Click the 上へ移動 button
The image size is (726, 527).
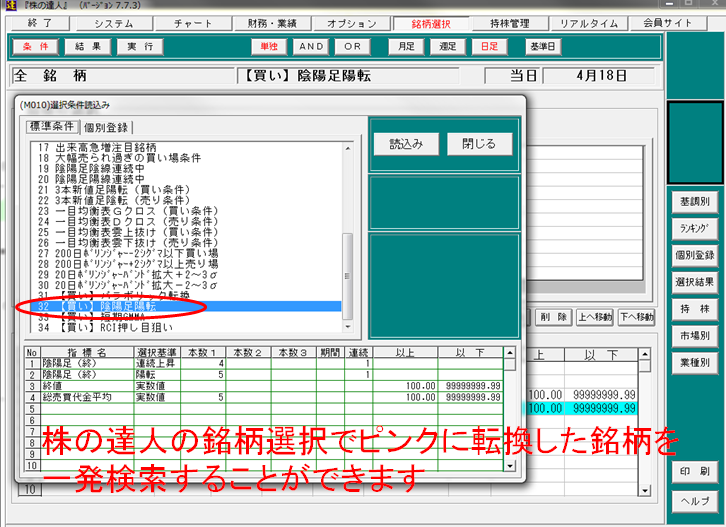tap(595, 317)
